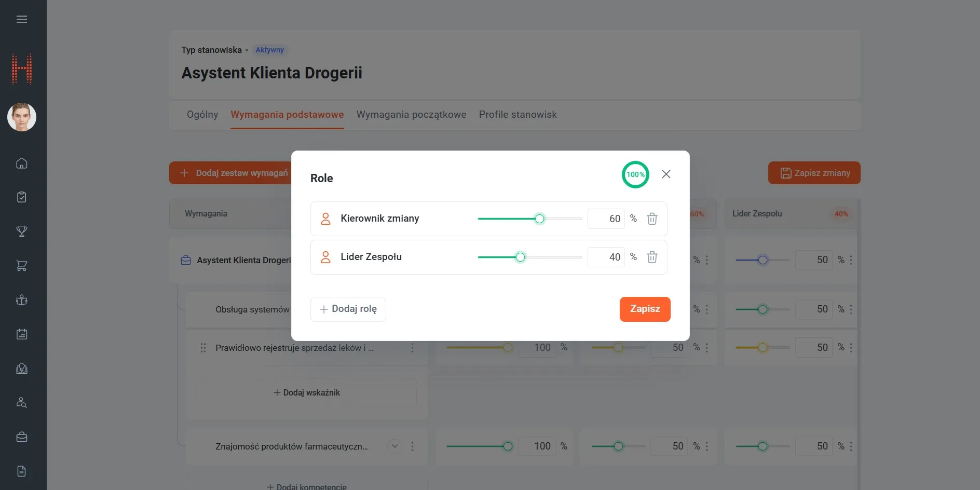980x490 pixels.
Task: Close the Role dialog
Action: 666,174
